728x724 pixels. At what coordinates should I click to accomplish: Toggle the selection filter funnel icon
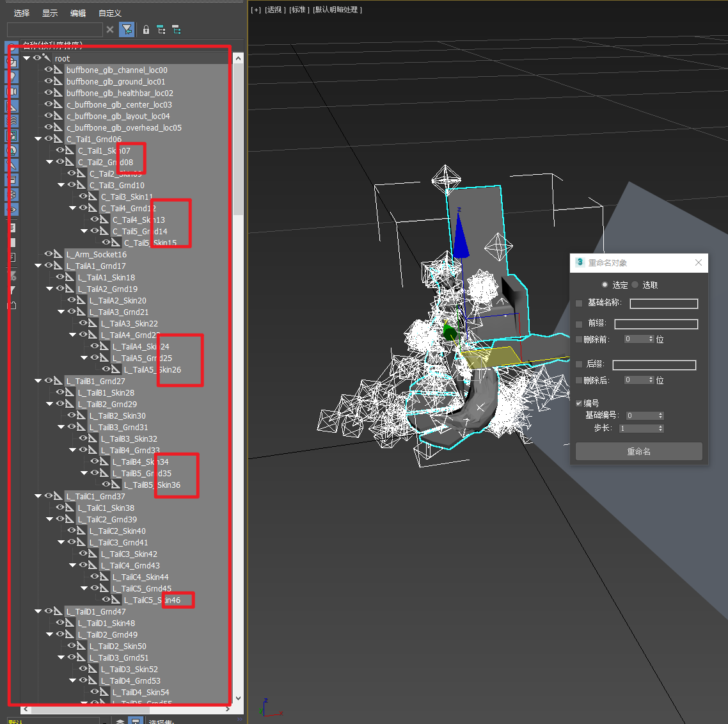coord(126,29)
